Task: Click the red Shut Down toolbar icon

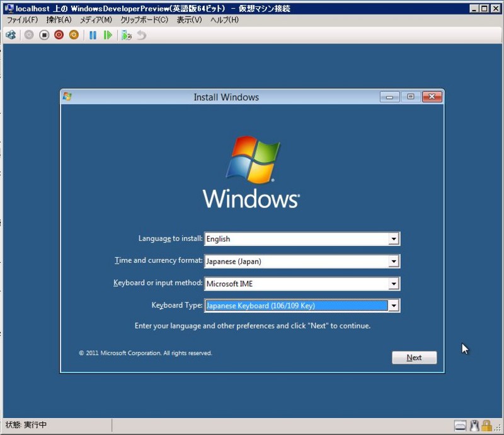Action: click(59, 35)
